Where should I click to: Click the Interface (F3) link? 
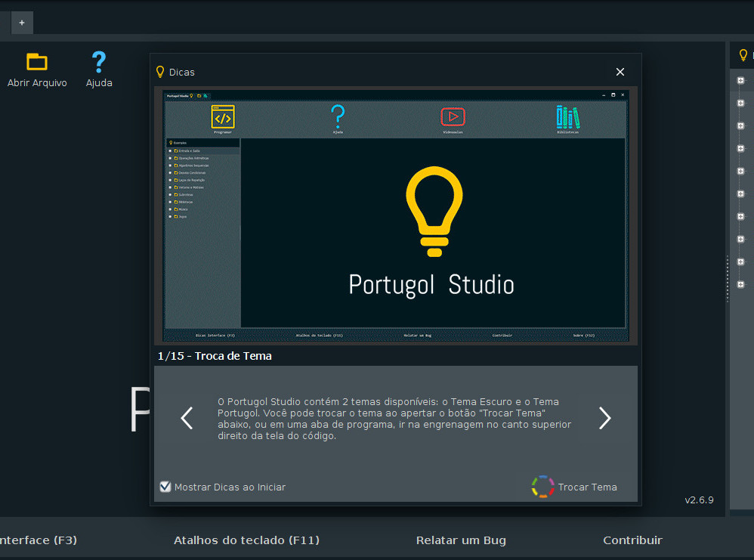pos(38,540)
